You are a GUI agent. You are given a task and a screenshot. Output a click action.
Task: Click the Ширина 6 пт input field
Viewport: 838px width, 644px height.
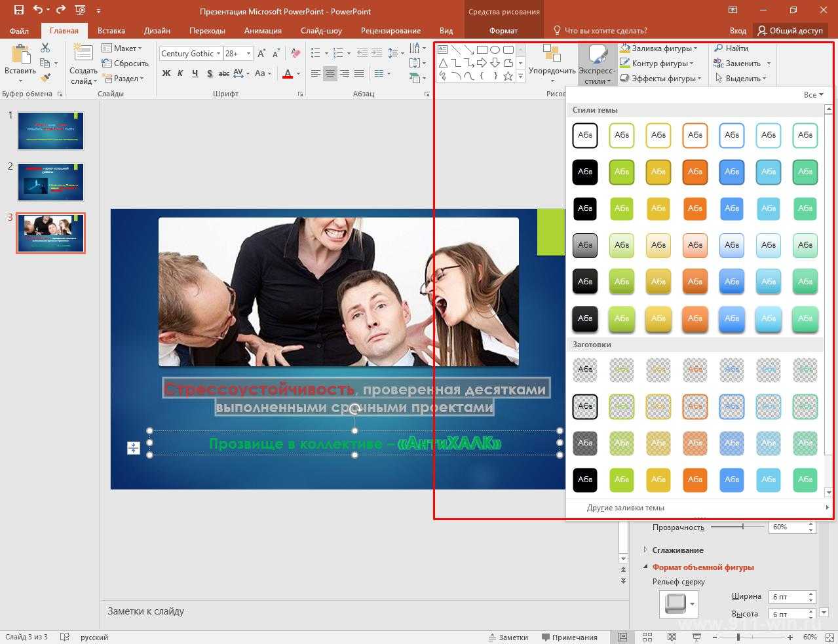[x=788, y=597]
